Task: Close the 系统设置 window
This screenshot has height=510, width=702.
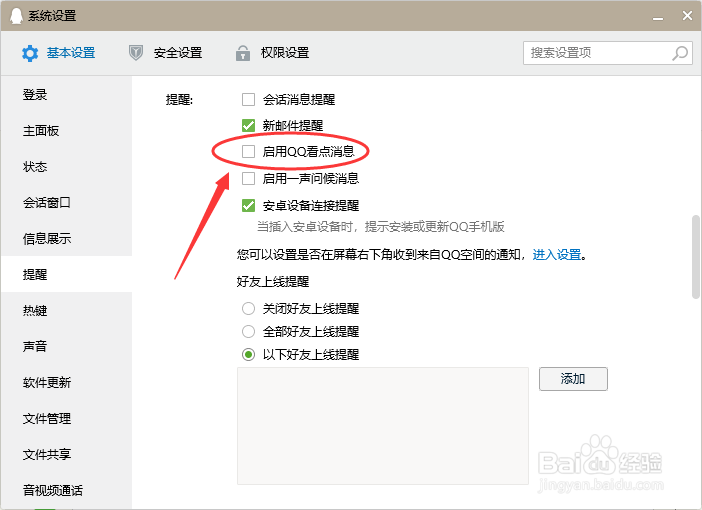Action: pyautogui.click(x=687, y=16)
